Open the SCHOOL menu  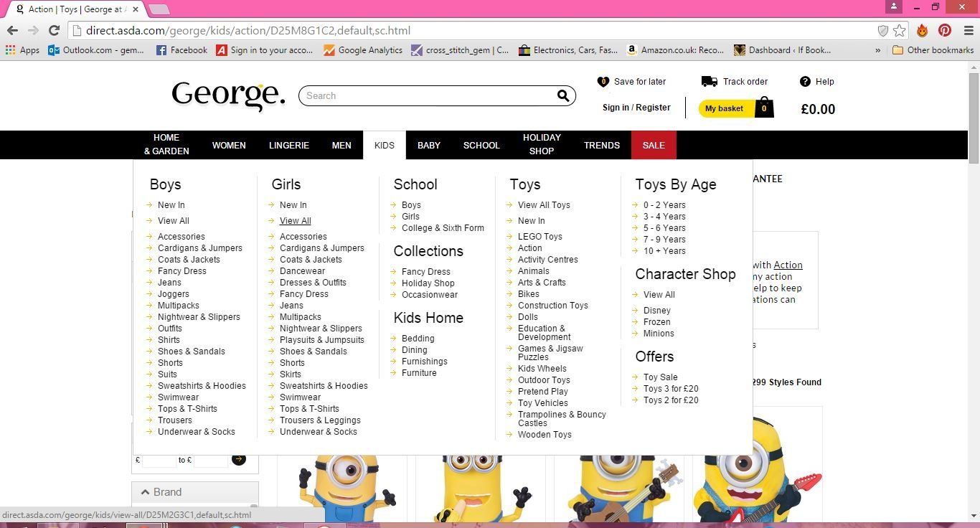pos(481,145)
